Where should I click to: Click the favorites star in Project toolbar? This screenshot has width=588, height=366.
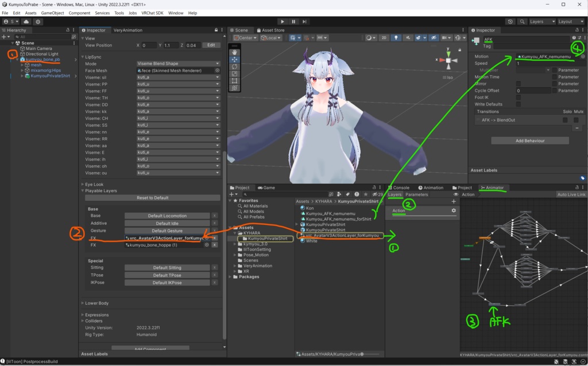coord(366,194)
